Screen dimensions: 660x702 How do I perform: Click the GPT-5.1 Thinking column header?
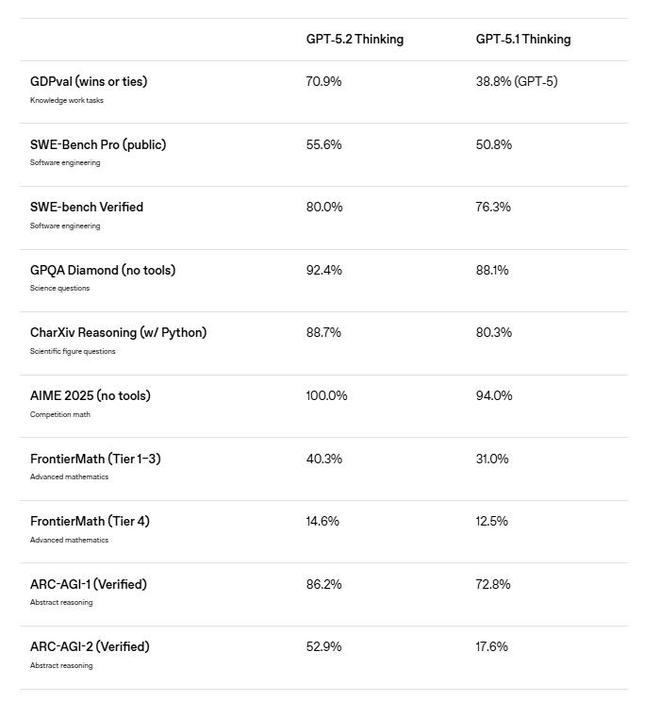coord(523,39)
